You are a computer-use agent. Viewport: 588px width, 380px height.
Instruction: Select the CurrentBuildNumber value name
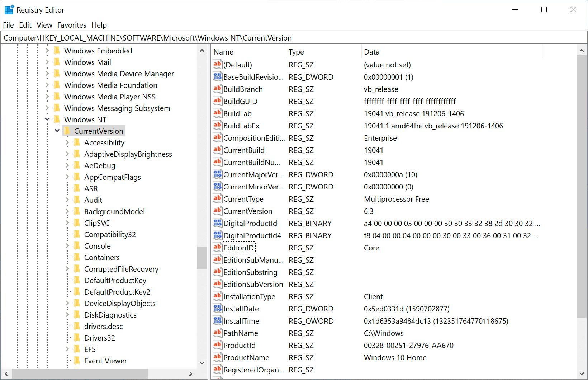click(252, 163)
